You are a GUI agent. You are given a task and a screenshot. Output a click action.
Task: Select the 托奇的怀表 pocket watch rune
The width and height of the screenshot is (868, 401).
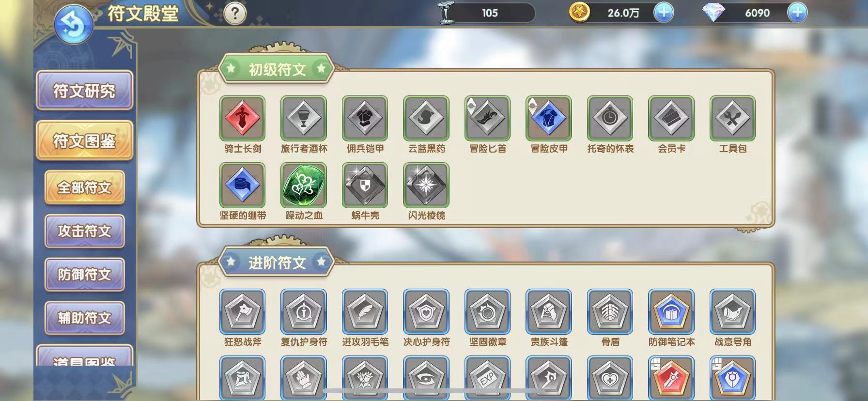pos(610,118)
